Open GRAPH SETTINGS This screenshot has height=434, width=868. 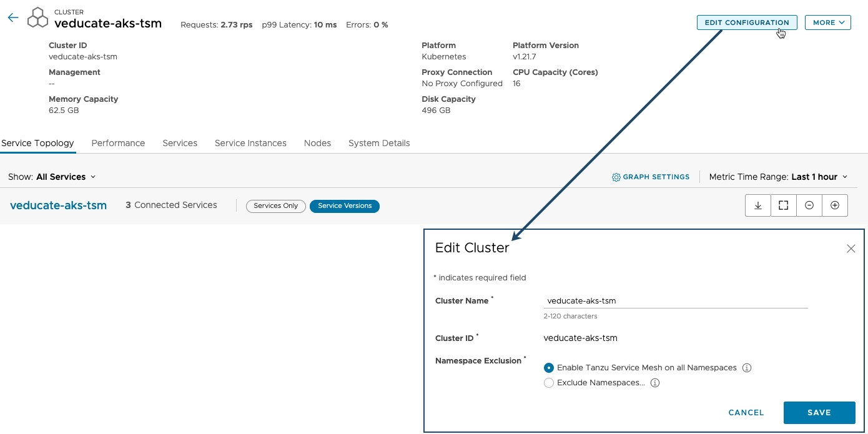[x=651, y=177]
